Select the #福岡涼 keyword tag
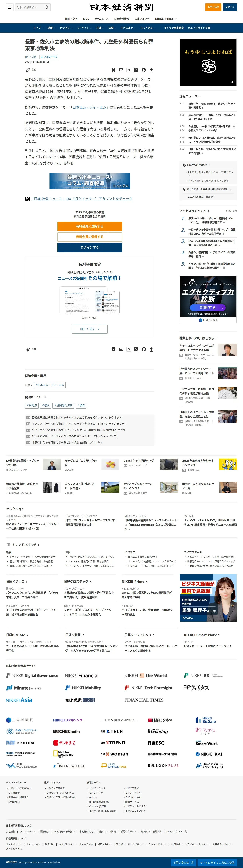The image size is (243, 868). 32,405
